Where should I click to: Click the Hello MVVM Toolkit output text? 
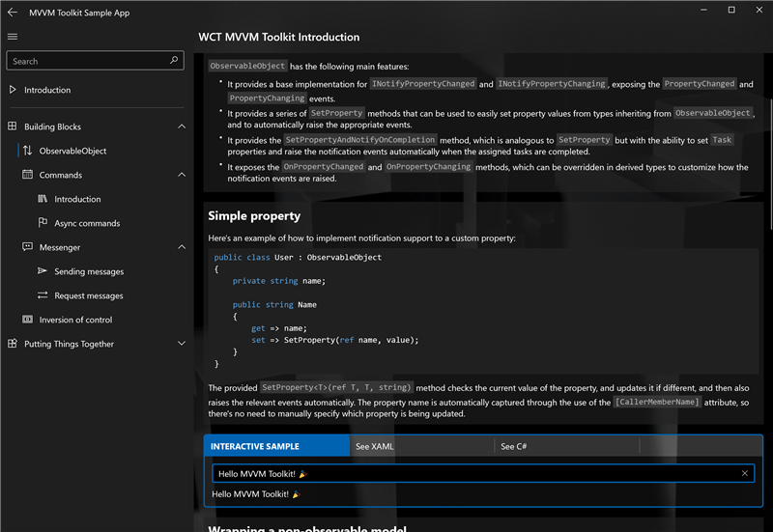click(x=256, y=494)
